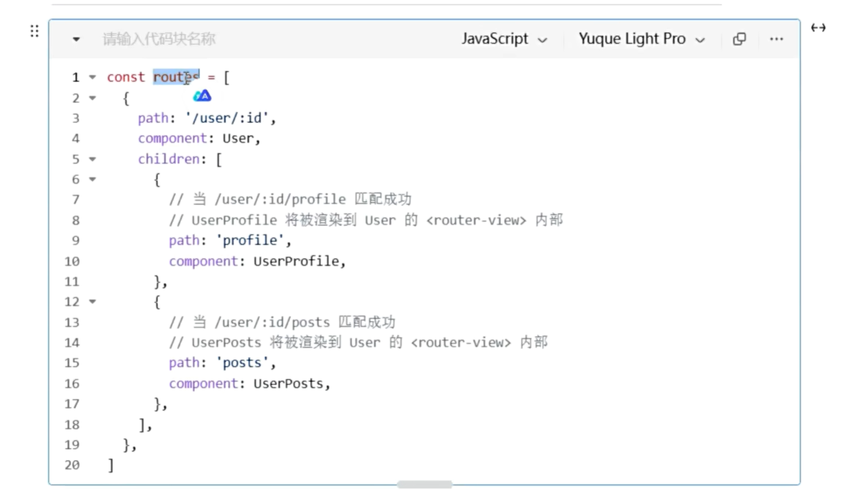Click the '/user/:id' path string

(x=227, y=118)
